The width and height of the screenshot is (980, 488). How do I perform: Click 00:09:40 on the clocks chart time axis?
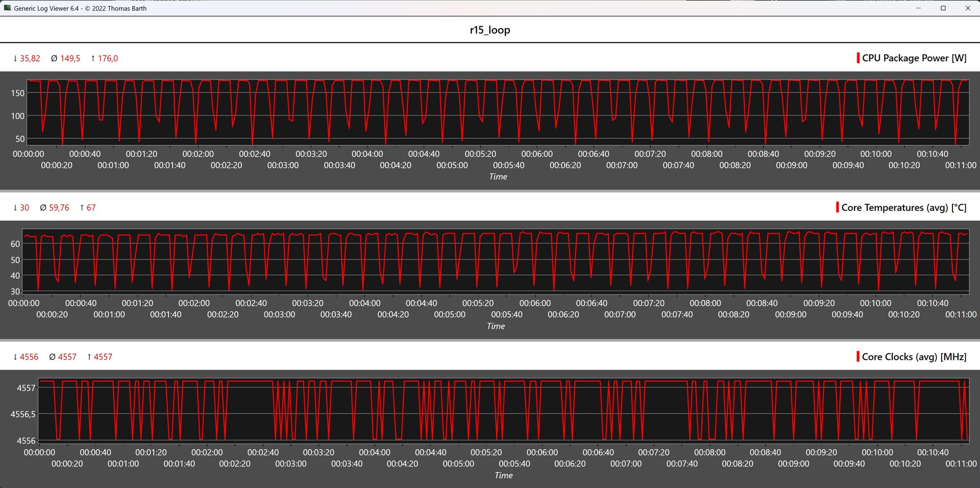tap(849, 464)
